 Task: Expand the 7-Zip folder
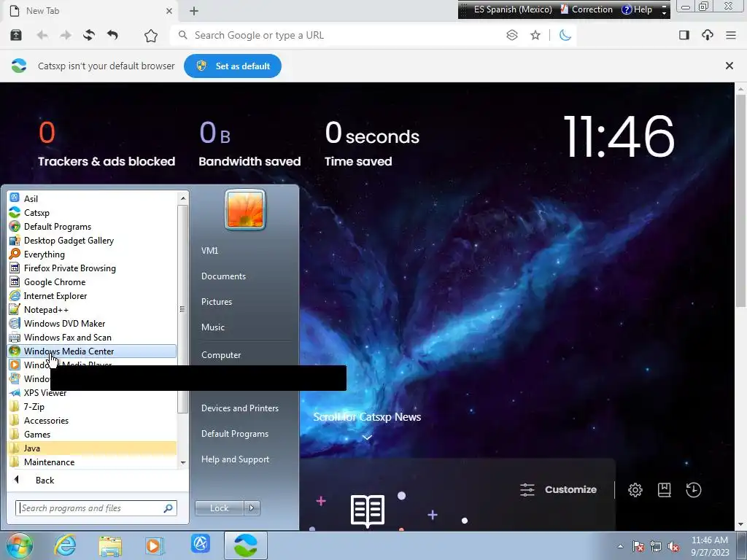(92, 406)
